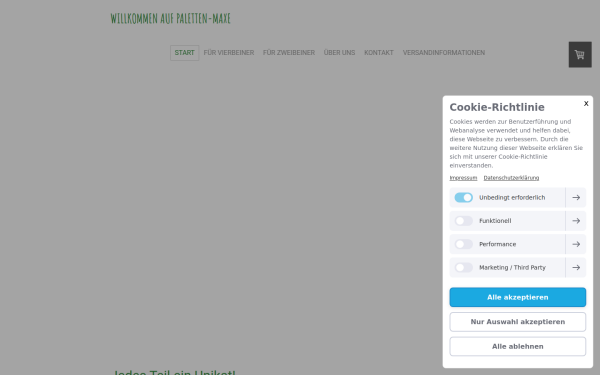Close the cookie dialog with X
This screenshot has height=375, width=600.
point(586,104)
